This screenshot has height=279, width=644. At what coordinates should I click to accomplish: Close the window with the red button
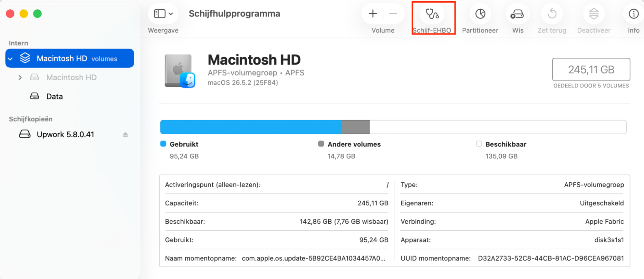click(10, 14)
